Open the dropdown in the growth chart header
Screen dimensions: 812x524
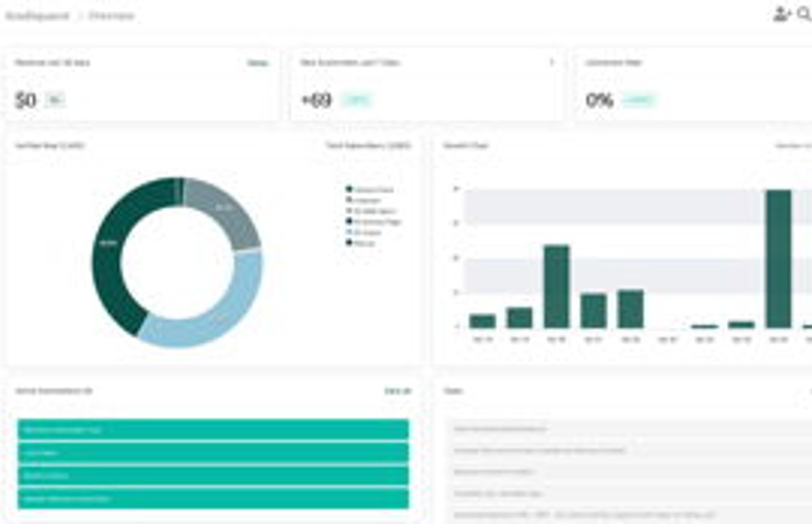(794, 146)
